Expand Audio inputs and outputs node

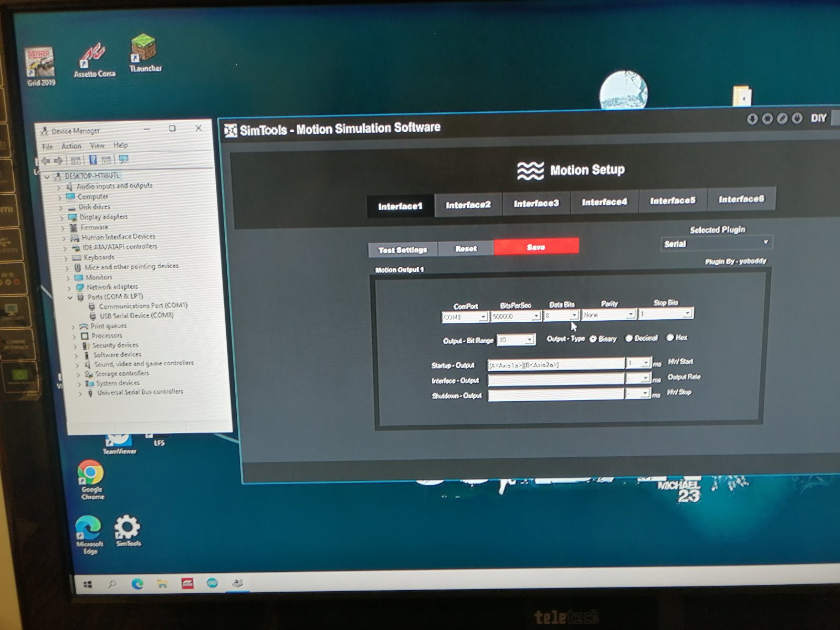pos(59,187)
